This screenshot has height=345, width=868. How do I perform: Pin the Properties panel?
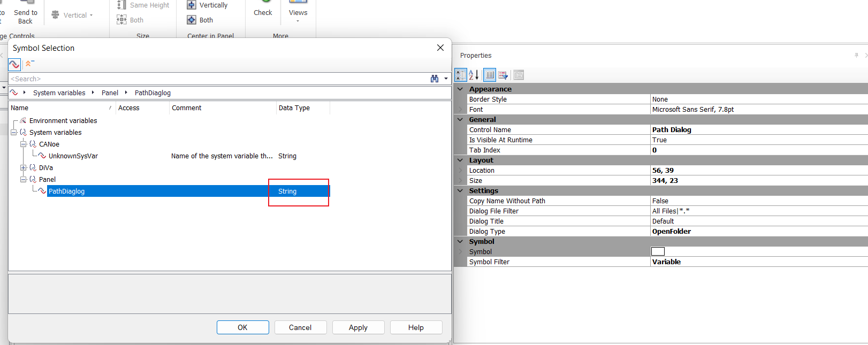coord(856,55)
